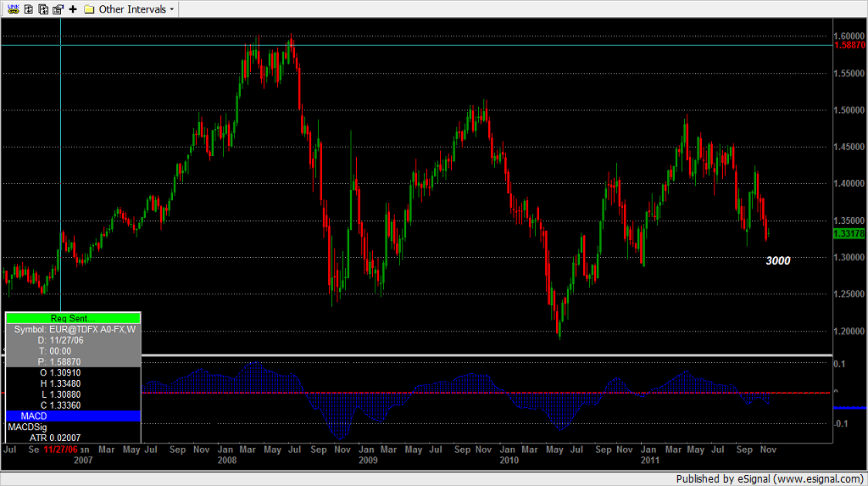Click the second toolbar icon with arrows
Viewport: 868px width, 486px height.
28,8
